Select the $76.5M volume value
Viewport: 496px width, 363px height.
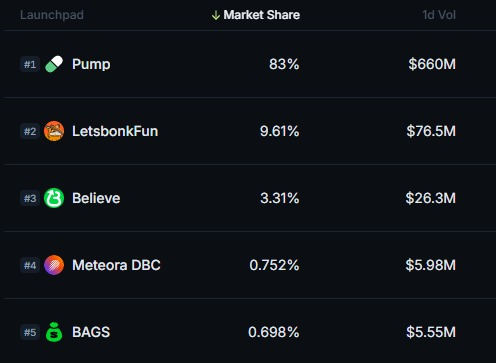point(431,131)
